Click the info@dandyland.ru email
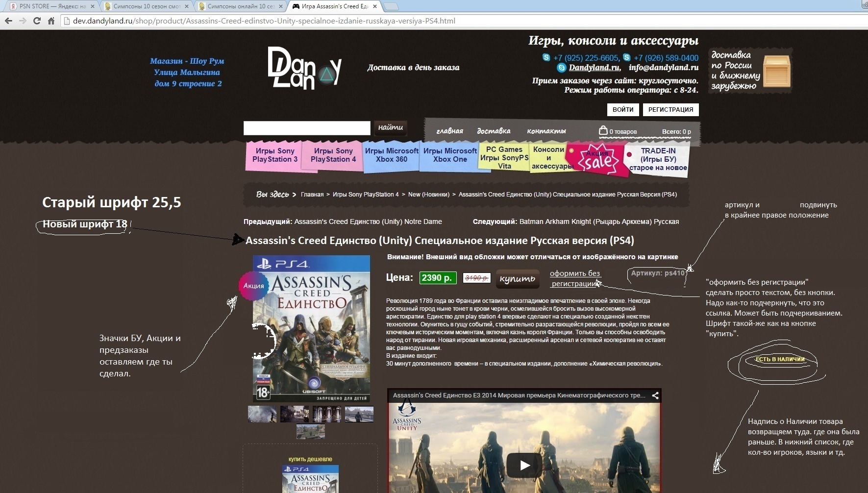Image resolution: width=868 pixels, height=493 pixels. pos(664,68)
